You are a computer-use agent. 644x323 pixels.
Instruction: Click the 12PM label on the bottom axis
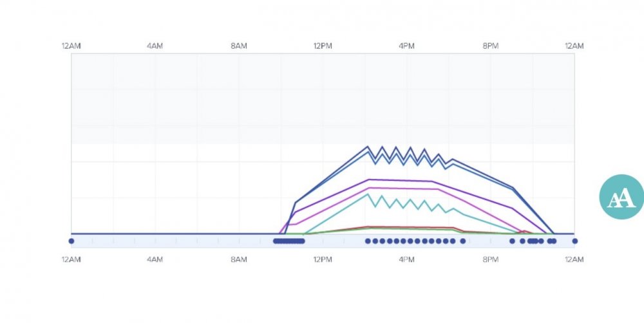coord(322,259)
